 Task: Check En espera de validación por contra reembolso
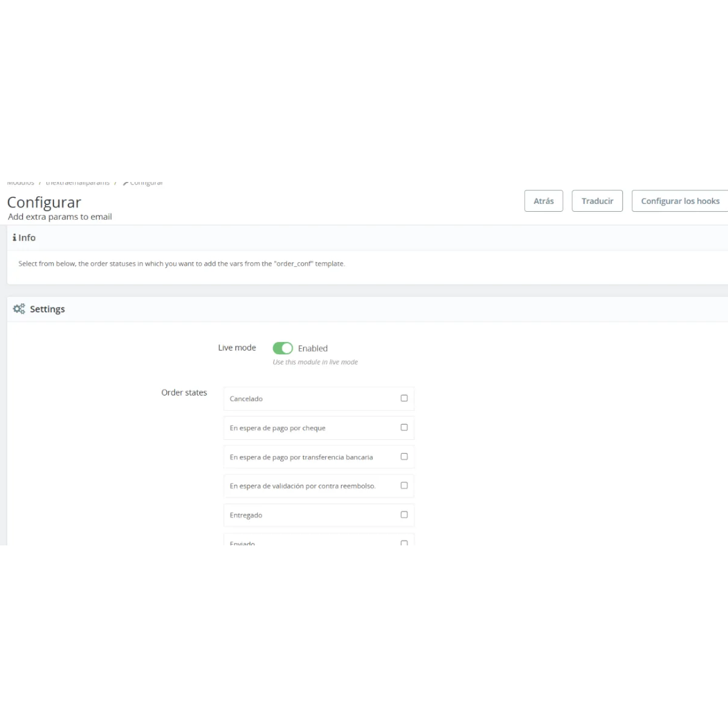(404, 485)
